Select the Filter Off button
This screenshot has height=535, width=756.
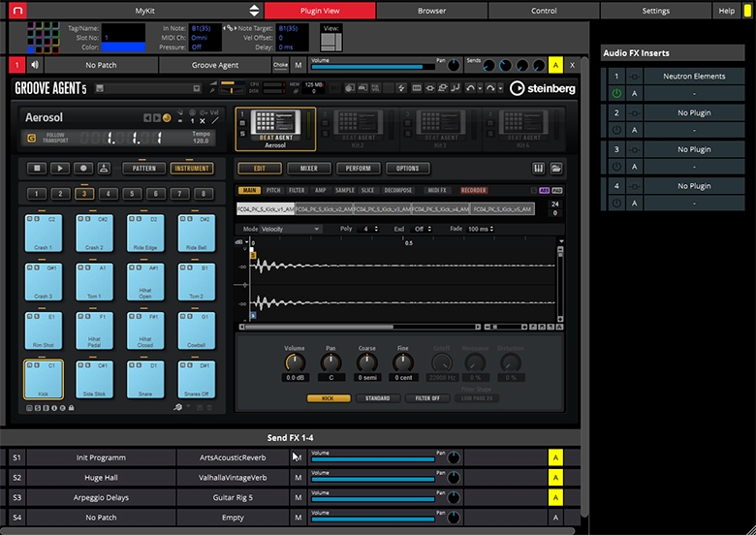pyautogui.click(x=428, y=398)
